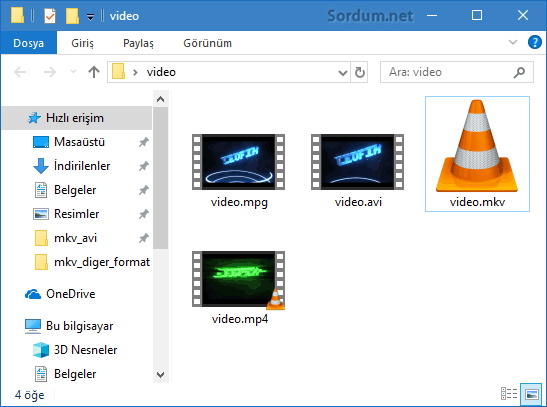This screenshot has height=407, width=547.
Task: Select the video.mkv VLC cone icon
Action: (477, 146)
